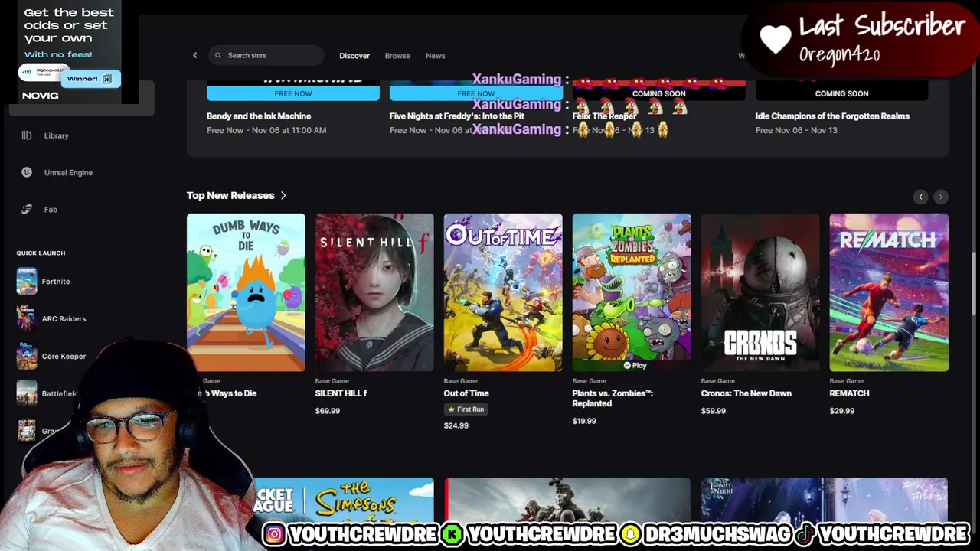Switch to the News tab
Viewport: 980px width, 551px height.
point(436,55)
